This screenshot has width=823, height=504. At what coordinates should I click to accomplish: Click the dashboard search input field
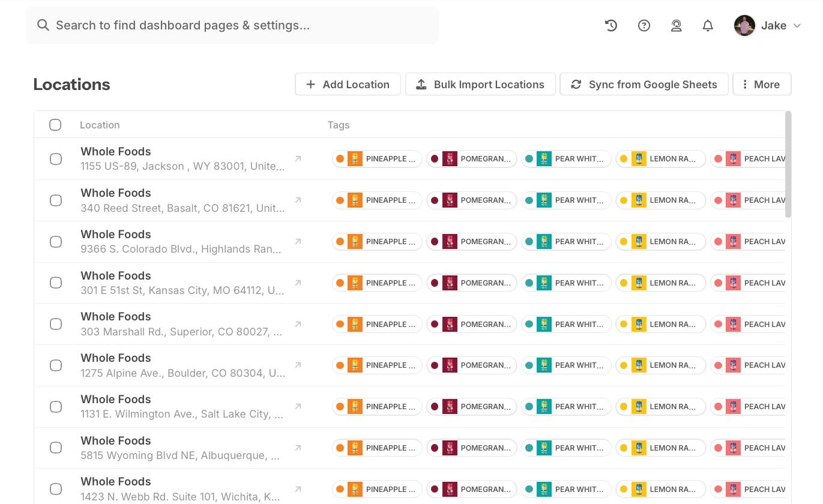[x=180, y=25]
